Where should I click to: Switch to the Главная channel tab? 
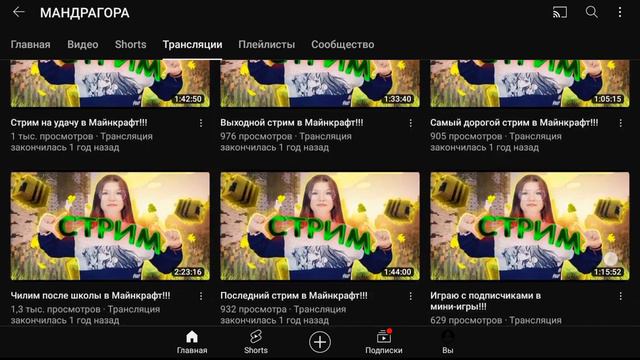coord(31,44)
